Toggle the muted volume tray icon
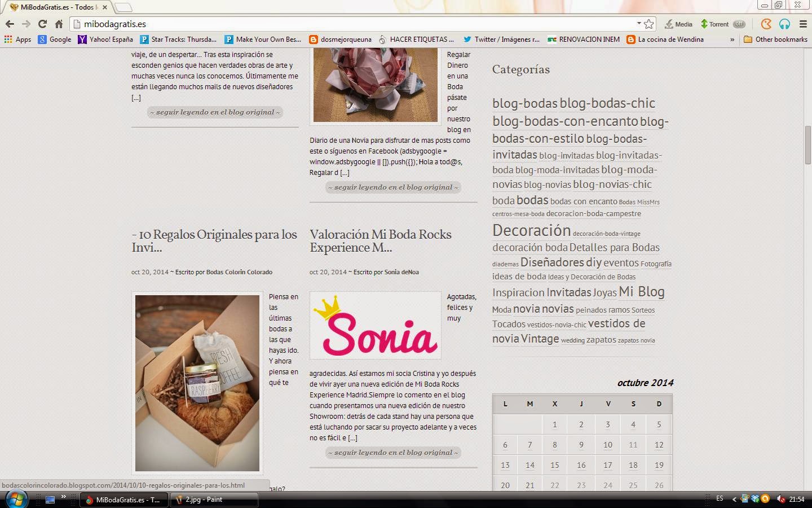This screenshot has height=508, width=812. point(781,499)
